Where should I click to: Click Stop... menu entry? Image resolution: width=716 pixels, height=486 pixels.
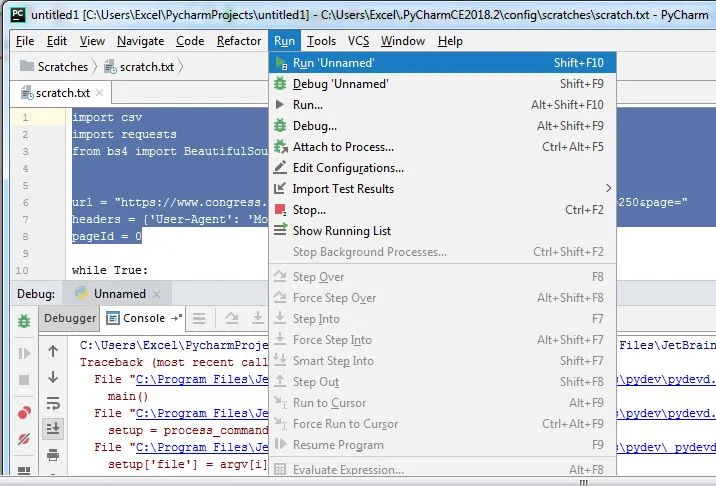[x=442, y=210]
